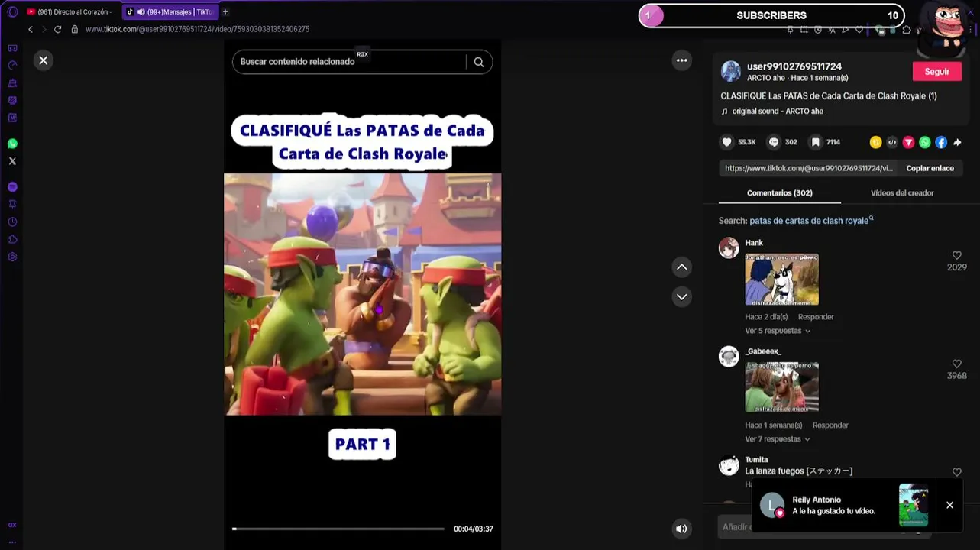Reply to Hank's comment with Responder
The width and height of the screenshot is (980, 550).
[x=816, y=317]
